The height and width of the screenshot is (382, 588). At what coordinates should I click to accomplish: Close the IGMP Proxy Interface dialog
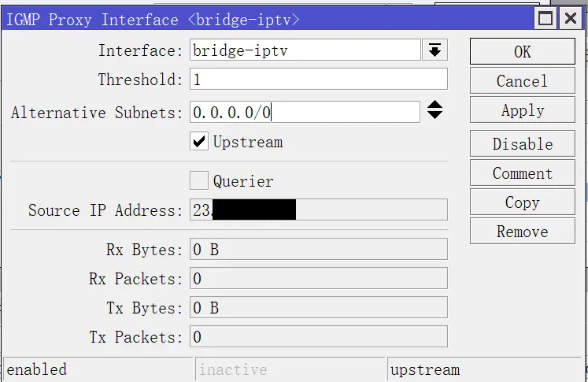point(571,18)
